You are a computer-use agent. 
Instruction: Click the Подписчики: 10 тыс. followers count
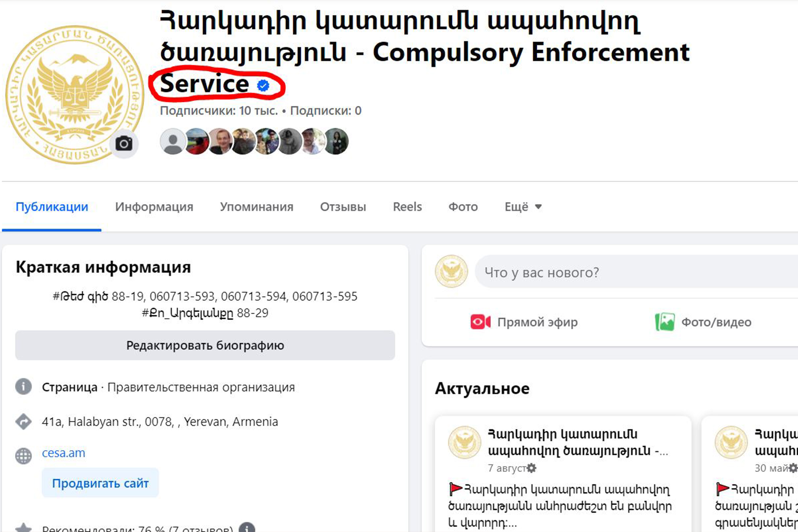(x=219, y=111)
